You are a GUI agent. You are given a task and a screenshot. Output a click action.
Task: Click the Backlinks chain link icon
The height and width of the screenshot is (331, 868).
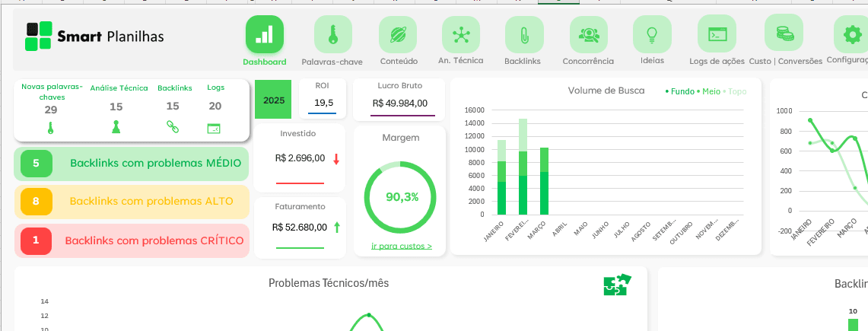point(173,128)
